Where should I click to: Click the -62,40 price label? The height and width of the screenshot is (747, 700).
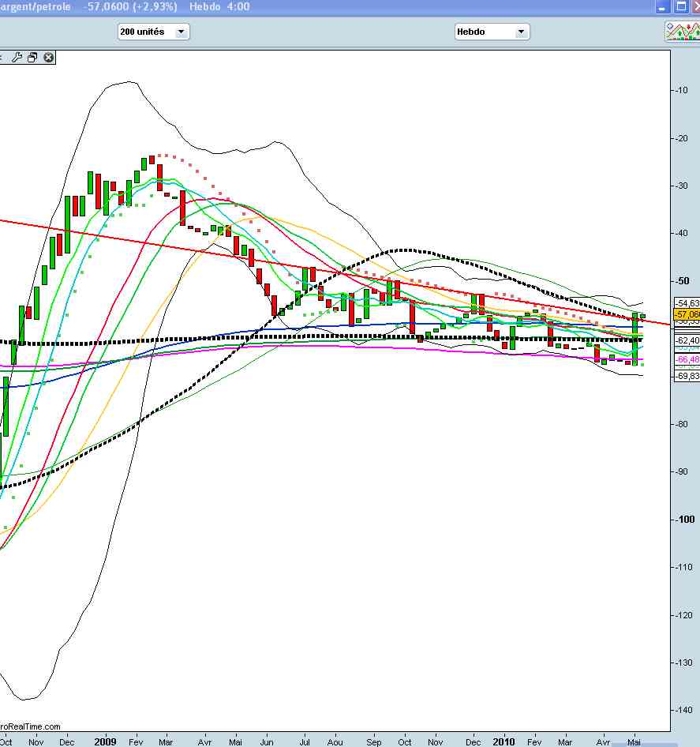click(x=686, y=340)
